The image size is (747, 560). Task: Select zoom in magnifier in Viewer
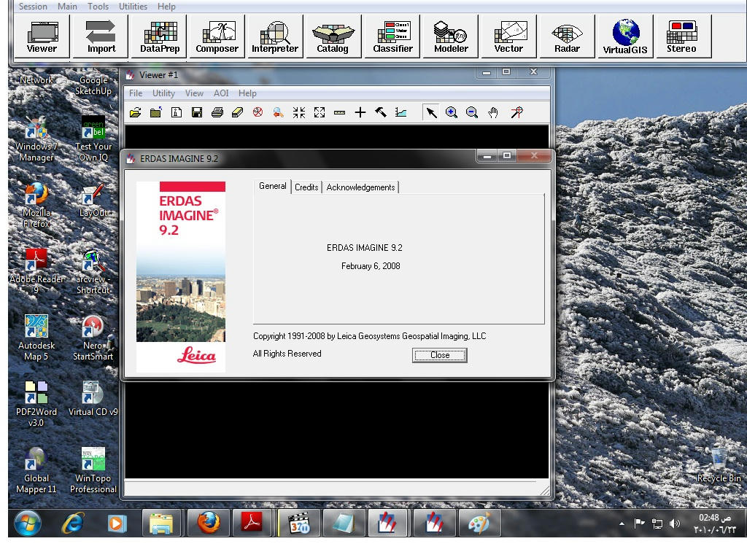pos(452,112)
